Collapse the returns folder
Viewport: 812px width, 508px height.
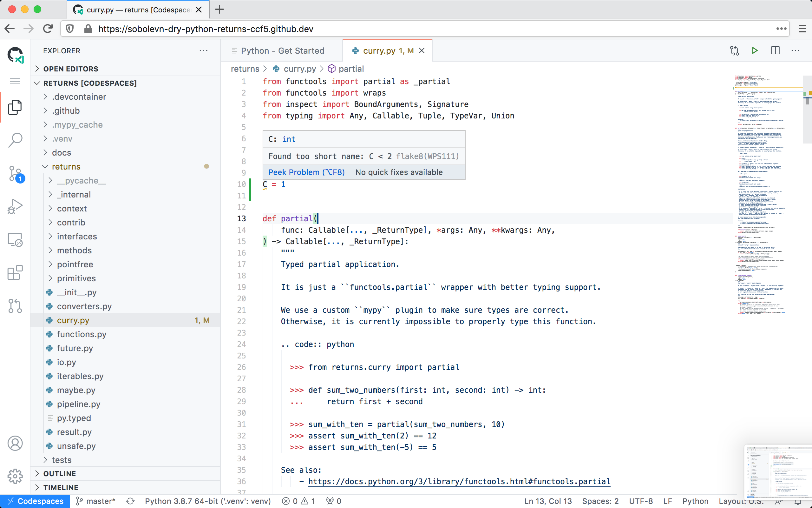(x=125, y=167)
